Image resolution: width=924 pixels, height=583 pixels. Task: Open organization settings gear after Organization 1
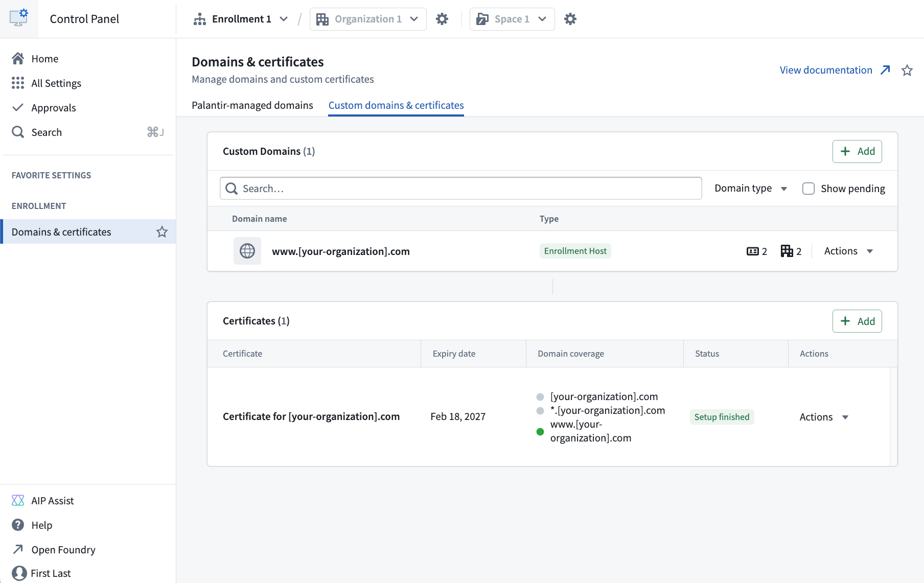(442, 19)
